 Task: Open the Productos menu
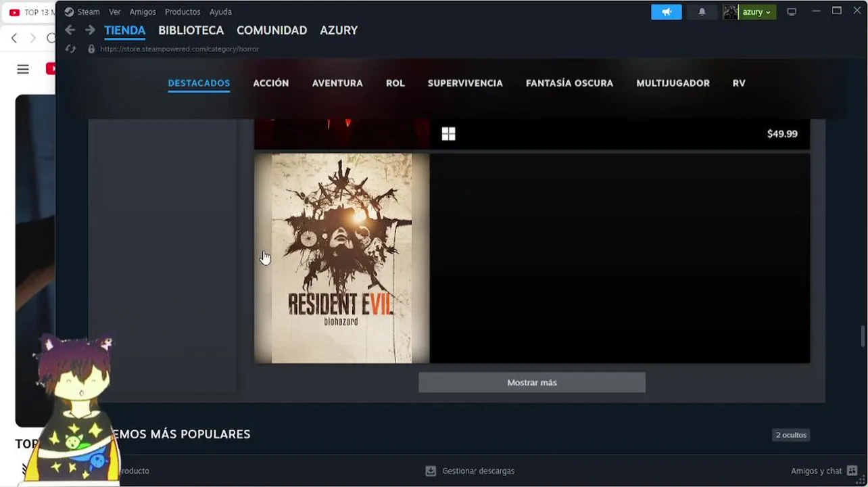click(183, 11)
